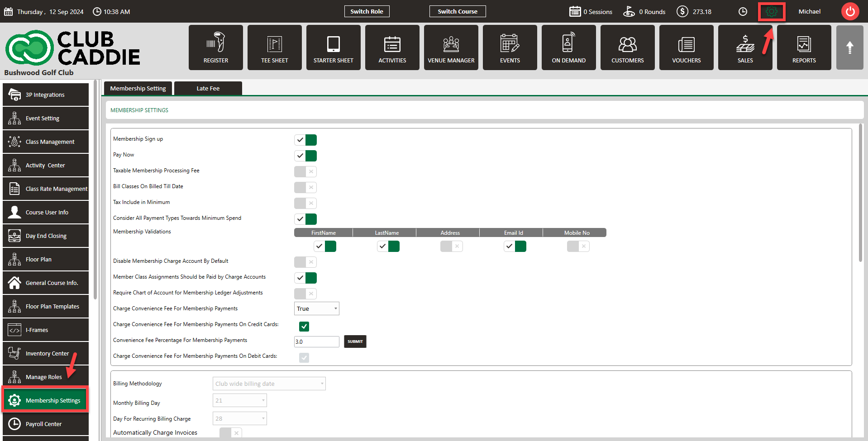Click the left sidebar vertical scrollbar
The width and height of the screenshot is (868, 441).
(x=95, y=190)
